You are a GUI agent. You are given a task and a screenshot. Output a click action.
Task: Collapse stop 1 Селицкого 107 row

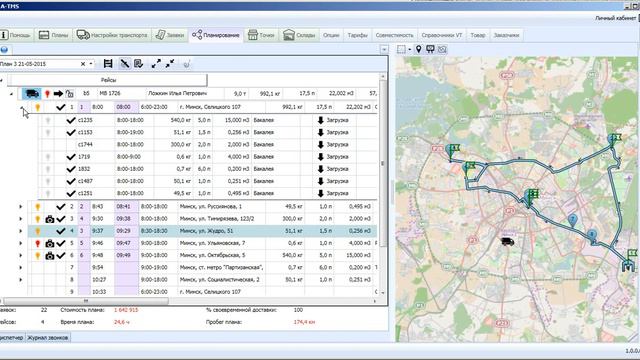(x=22, y=107)
